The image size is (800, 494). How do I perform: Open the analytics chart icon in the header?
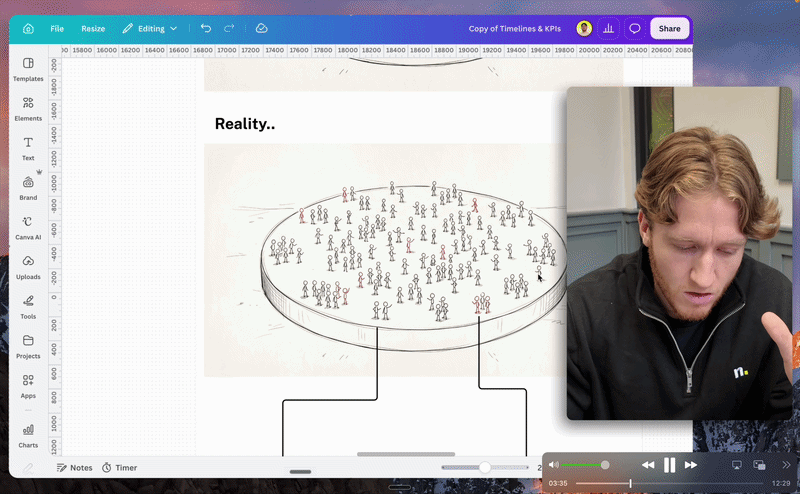pos(608,29)
